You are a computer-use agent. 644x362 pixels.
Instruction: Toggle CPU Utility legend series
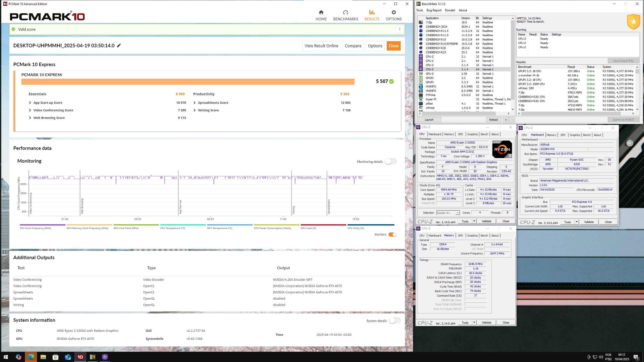tap(371, 227)
